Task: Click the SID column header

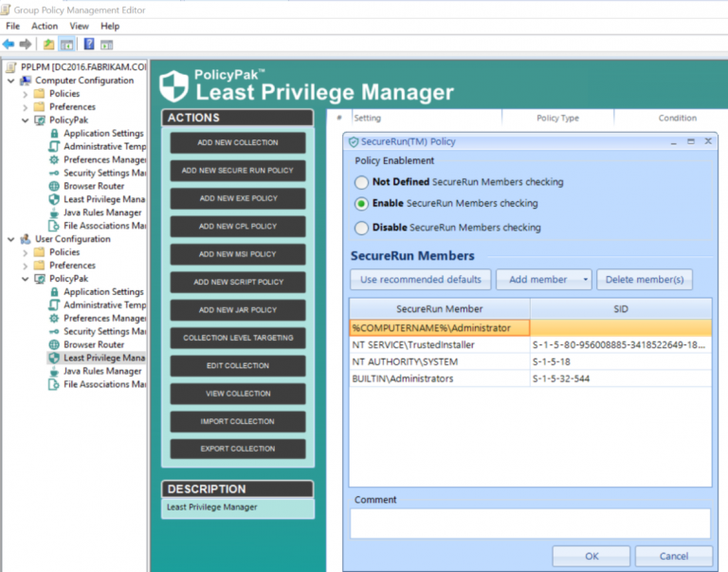Action: click(x=621, y=309)
